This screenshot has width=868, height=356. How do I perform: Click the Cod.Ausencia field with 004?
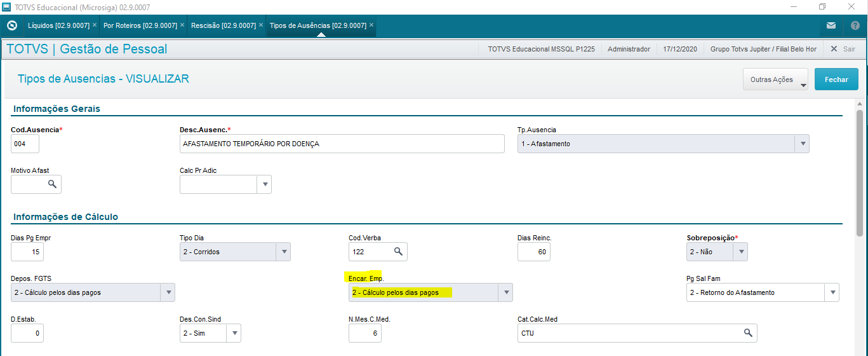tap(25, 144)
